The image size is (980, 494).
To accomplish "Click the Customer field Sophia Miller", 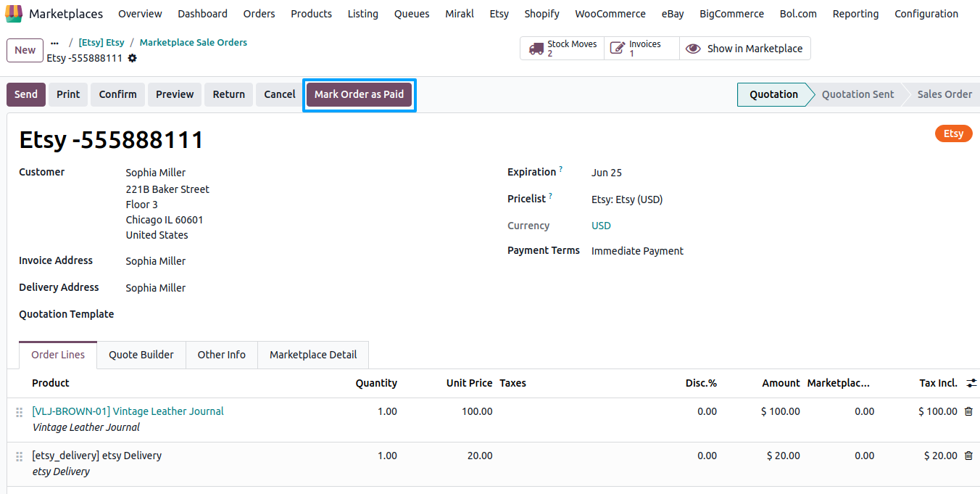I will (x=156, y=173).
